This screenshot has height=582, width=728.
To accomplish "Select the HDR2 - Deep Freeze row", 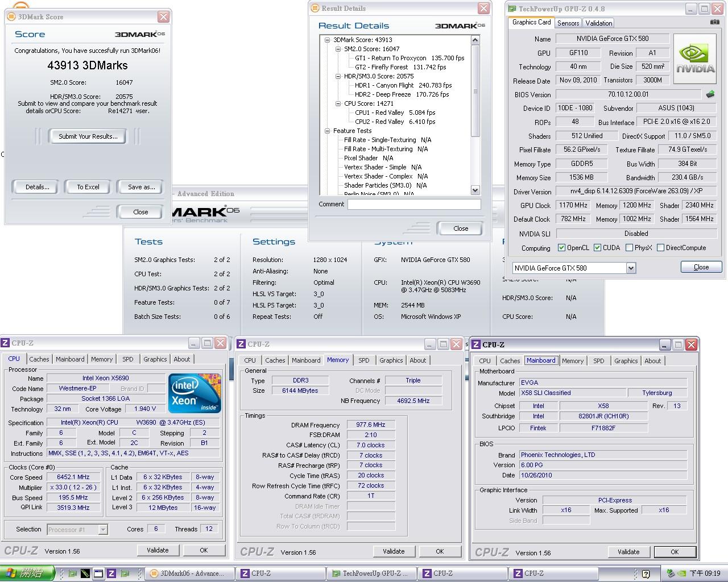I will 402,94.
